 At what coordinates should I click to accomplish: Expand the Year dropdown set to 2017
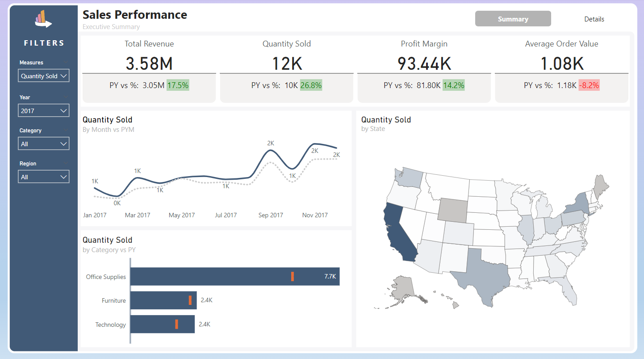[44, 110]
